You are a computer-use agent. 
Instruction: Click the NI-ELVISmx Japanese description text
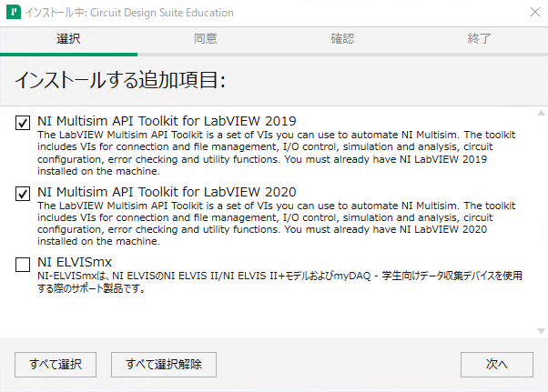(x=279, y=282)
